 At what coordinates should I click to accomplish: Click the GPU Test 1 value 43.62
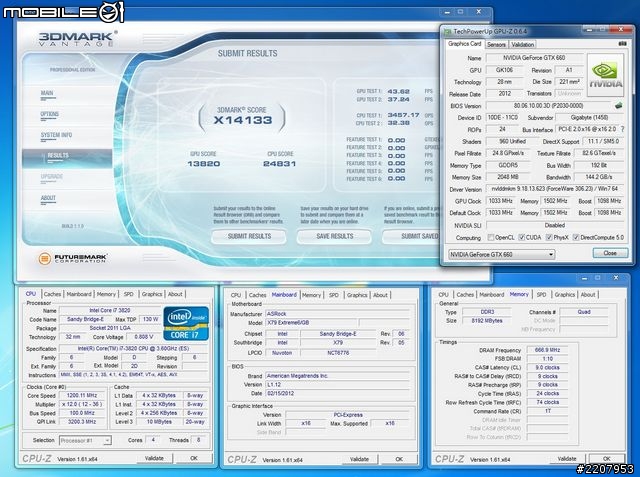(x=398, y=91)
